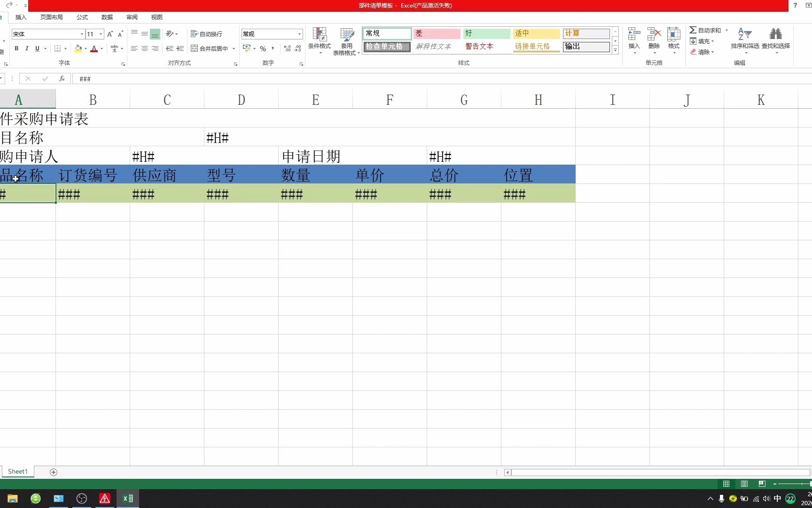
Task: Open the font size 11 dropdown
Action: (x=101, y=34)
